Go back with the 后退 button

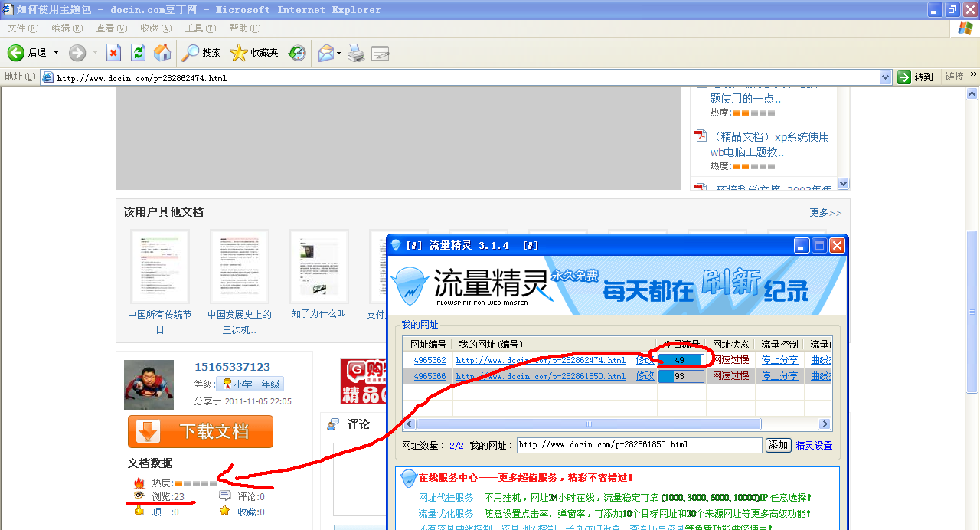point(28,53)
